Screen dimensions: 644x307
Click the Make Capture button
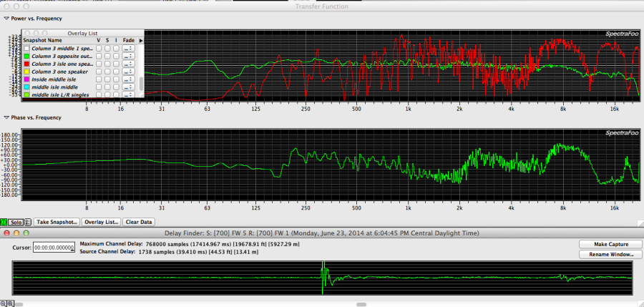pyautogui.click(x=610, y=244)
